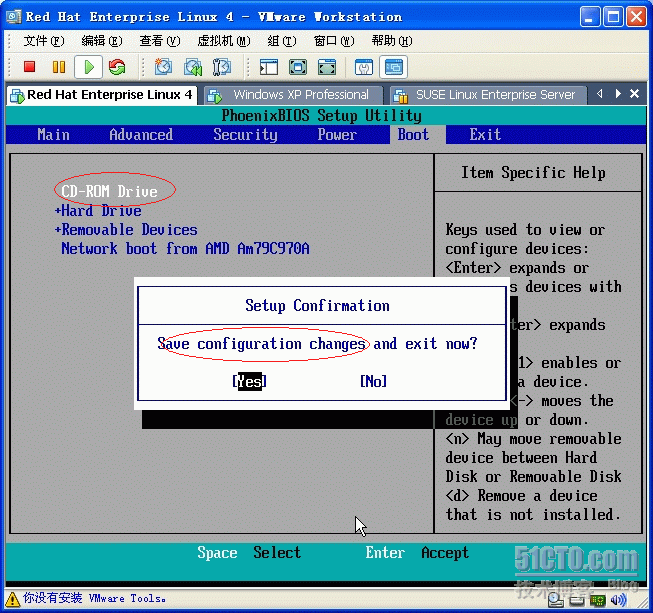Click the sound speaker status icon
Screen dimensions: 653x613
tap(618, 600)
